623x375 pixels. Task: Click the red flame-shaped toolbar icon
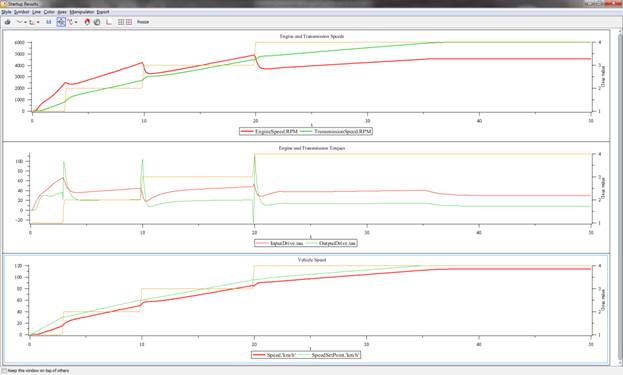pyautogui.click(x=87, y=22)
